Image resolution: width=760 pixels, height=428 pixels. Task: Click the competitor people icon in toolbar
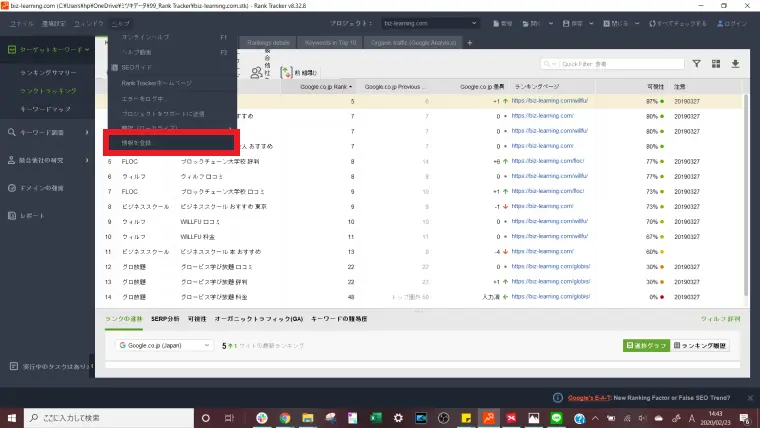point(257,71)
